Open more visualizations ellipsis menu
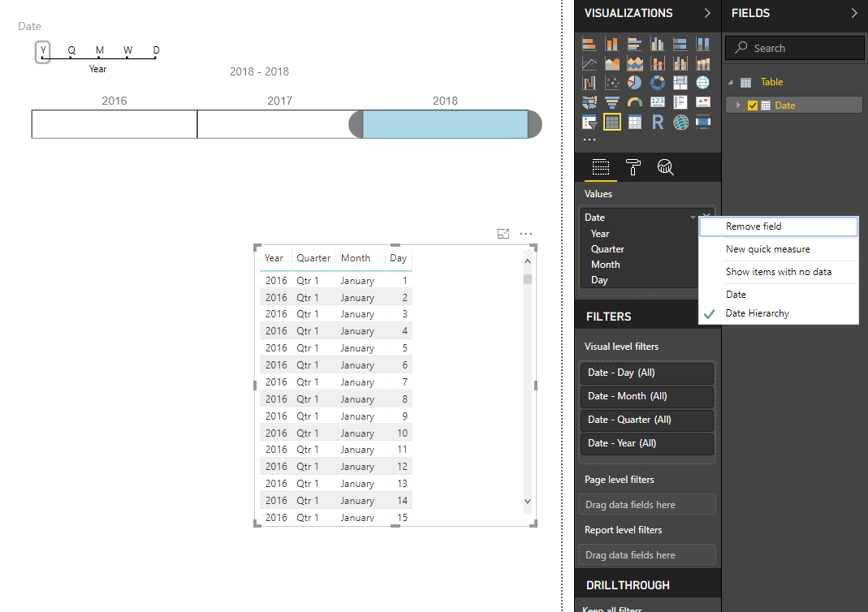The width and height of the screenshot is (868, 612). point(589,140)
